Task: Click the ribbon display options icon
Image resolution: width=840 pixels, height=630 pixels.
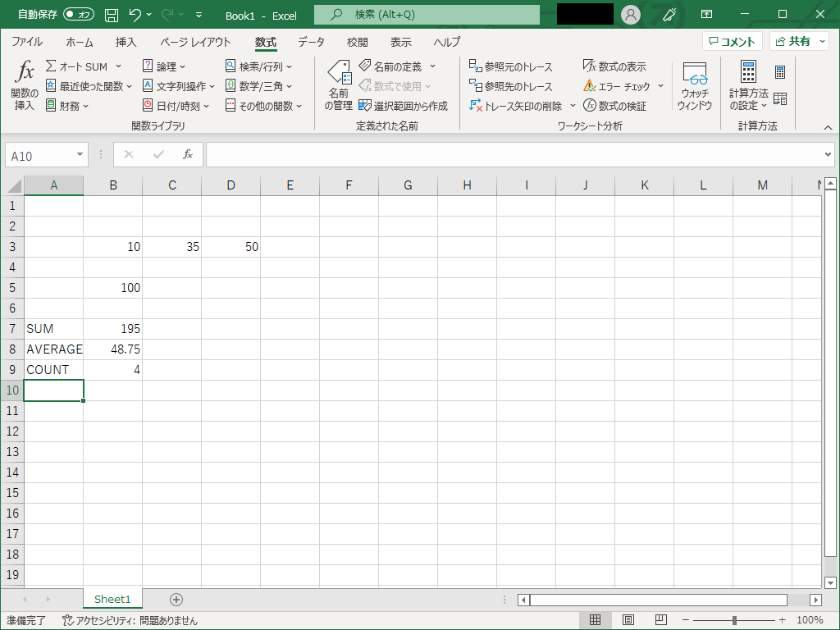Action: point(706,15)
